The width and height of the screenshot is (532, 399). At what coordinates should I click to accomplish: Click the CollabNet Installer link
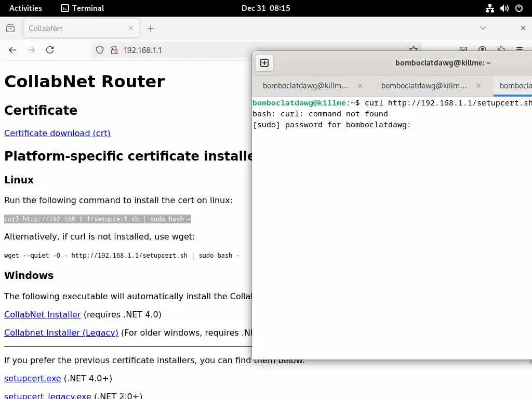click(x=43, y=314)
